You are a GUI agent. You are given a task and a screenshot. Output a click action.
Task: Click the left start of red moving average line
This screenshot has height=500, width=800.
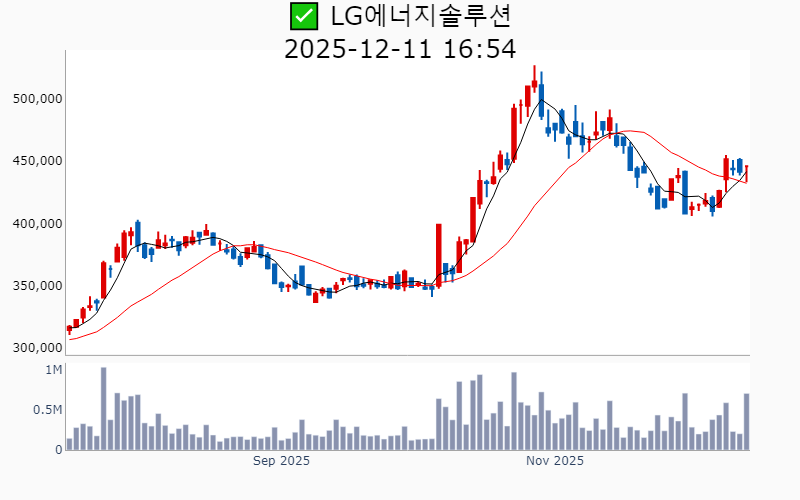click(x=69, y=339)
